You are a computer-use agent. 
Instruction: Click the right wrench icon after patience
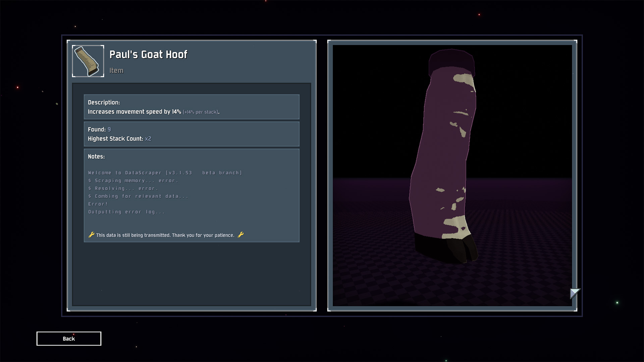240,235
